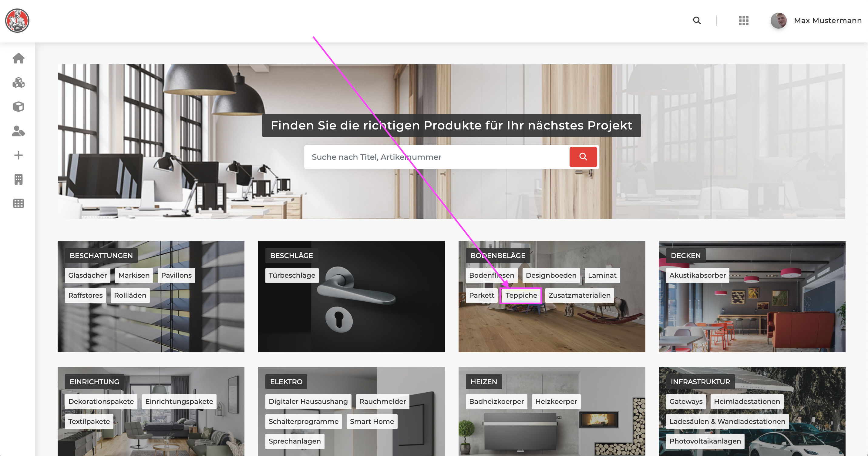This screenshot has width=868, height=456.
Task: Click the company logo in top left
Action: (17, 21)
